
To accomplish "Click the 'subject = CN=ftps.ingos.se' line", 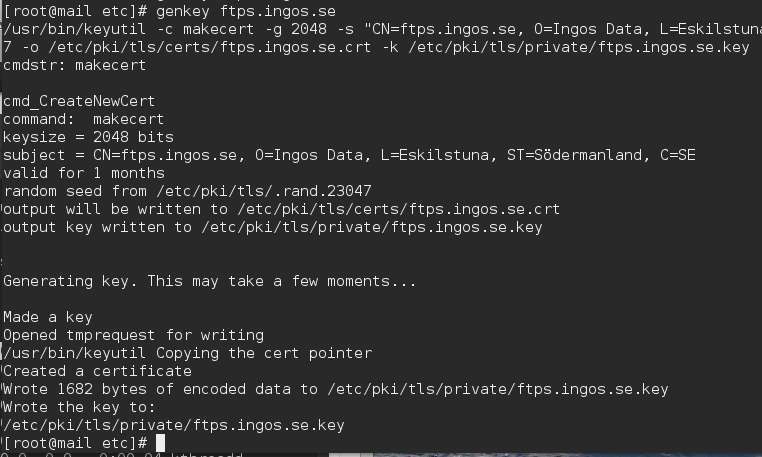I will coord(349,155).
